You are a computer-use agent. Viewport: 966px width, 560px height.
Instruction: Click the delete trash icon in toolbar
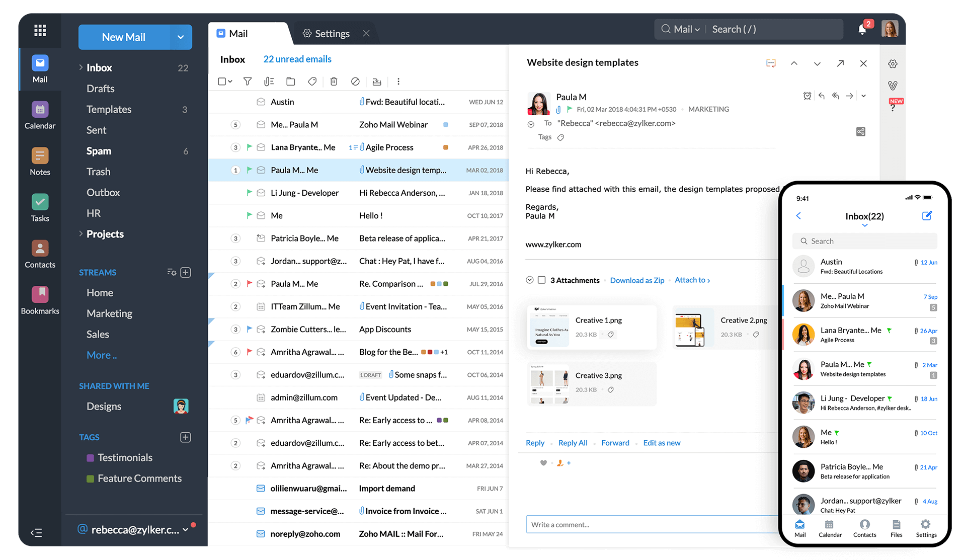point(333,81)
